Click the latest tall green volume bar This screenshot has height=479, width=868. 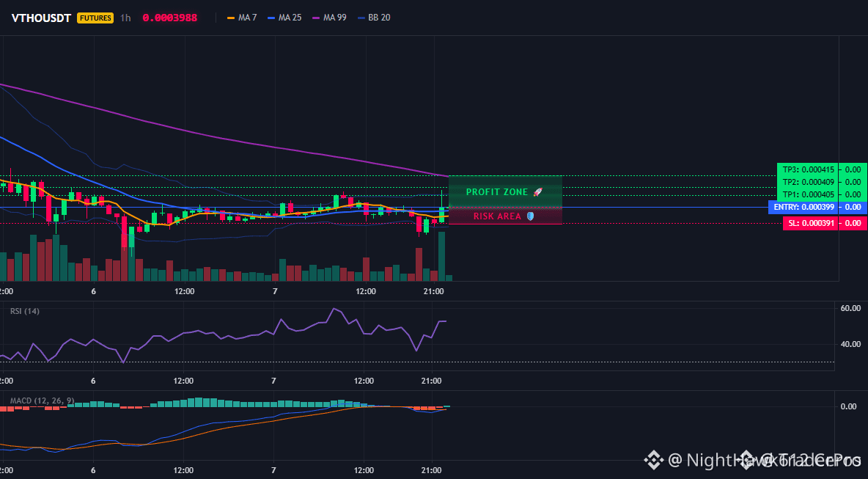[x=441, y=257]
